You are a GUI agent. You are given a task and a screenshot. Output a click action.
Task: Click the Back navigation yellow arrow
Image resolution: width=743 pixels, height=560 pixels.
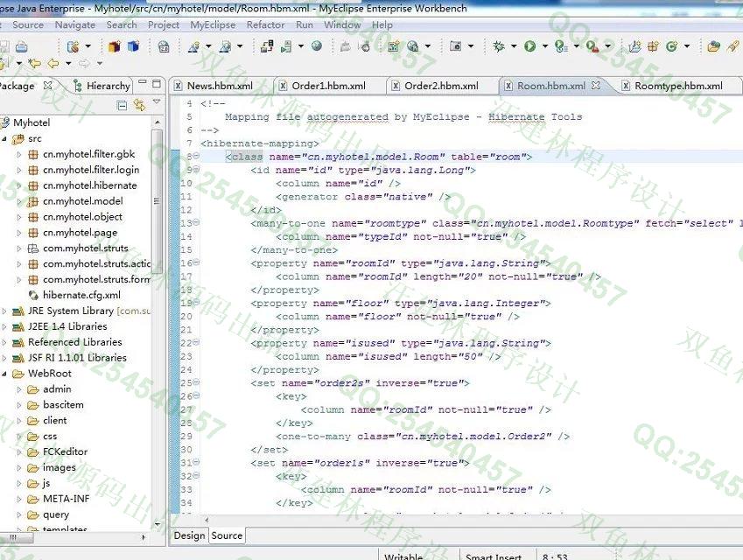click(x=53, y=62)
